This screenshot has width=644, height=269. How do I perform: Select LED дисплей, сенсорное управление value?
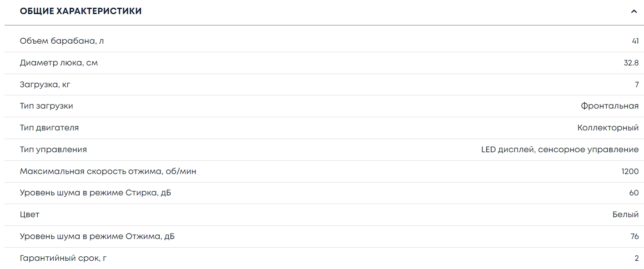(559, 149)
